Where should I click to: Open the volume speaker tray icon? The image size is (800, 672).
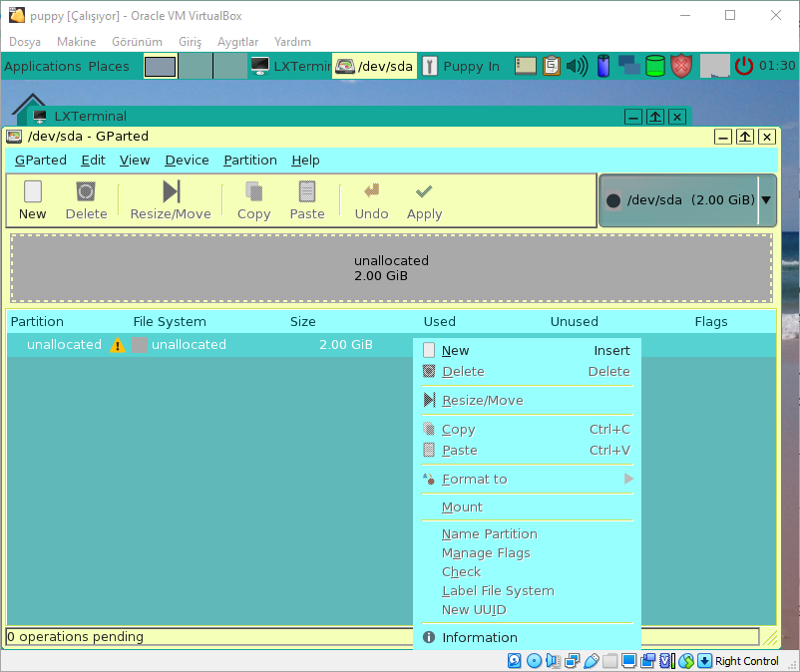(x=577, y=66)
